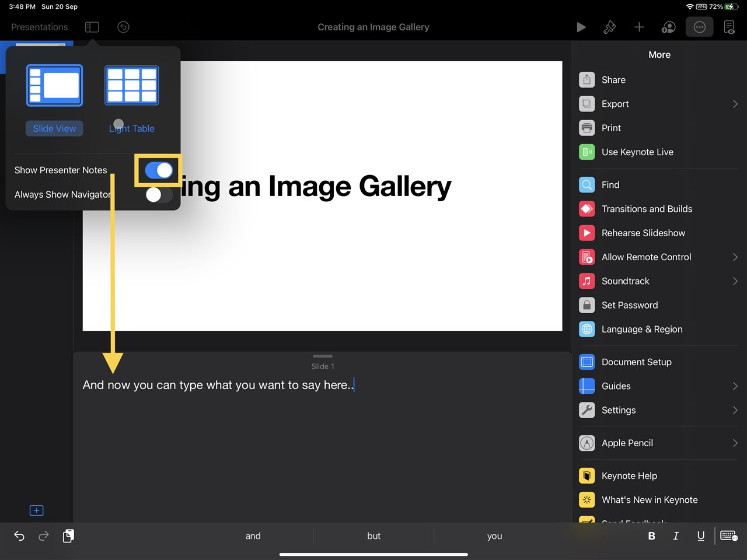This screenshot has width=747, height=560.
Task: Tap the Rehearse Slideshow icon
Action: pyautogui.click(x=587, y=233)
